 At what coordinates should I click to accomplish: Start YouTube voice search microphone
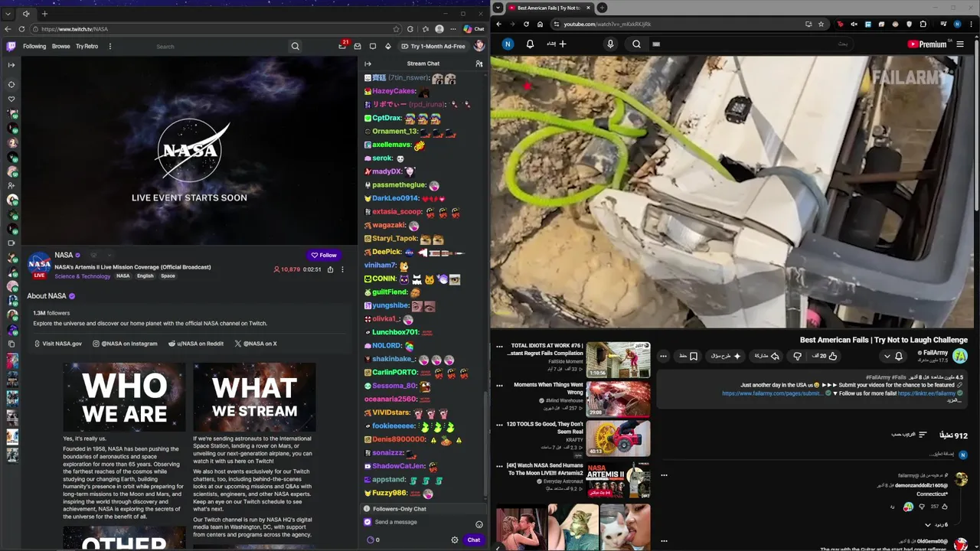(610, 44)
